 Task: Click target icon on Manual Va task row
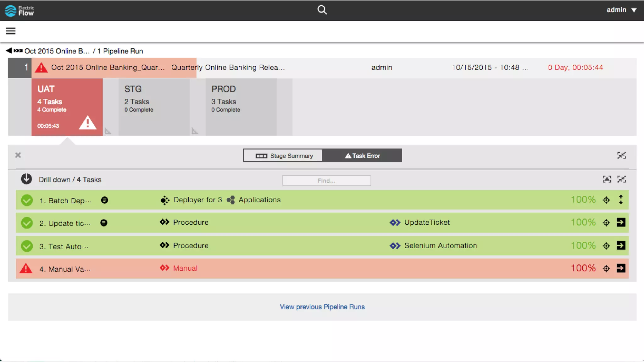coord(606,269)
